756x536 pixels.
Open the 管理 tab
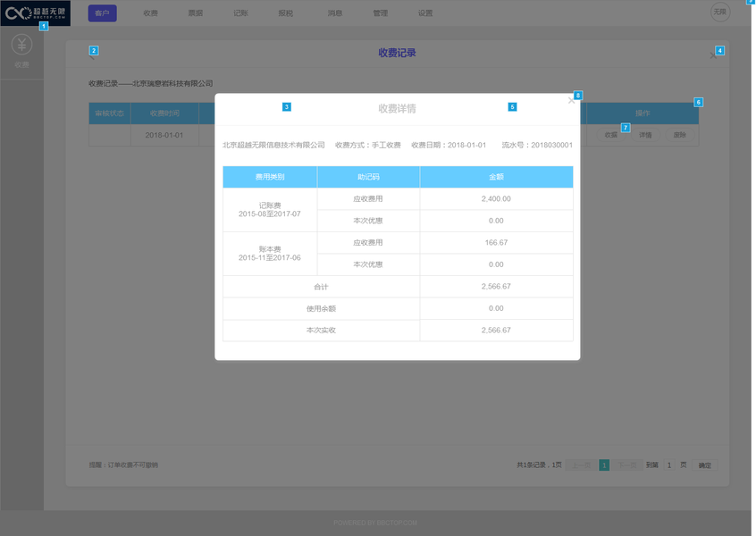click(381, 13)
